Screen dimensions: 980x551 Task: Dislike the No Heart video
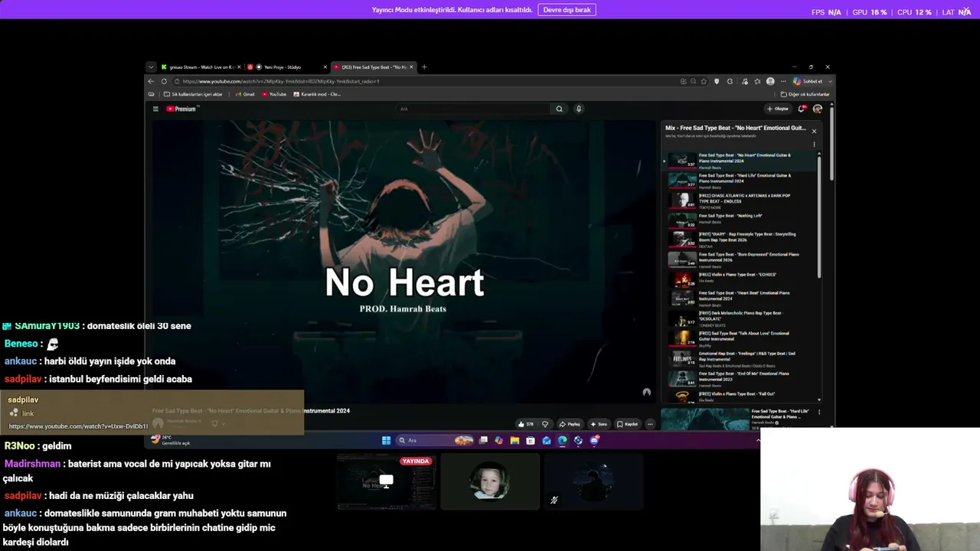click(x=545, y=424)
